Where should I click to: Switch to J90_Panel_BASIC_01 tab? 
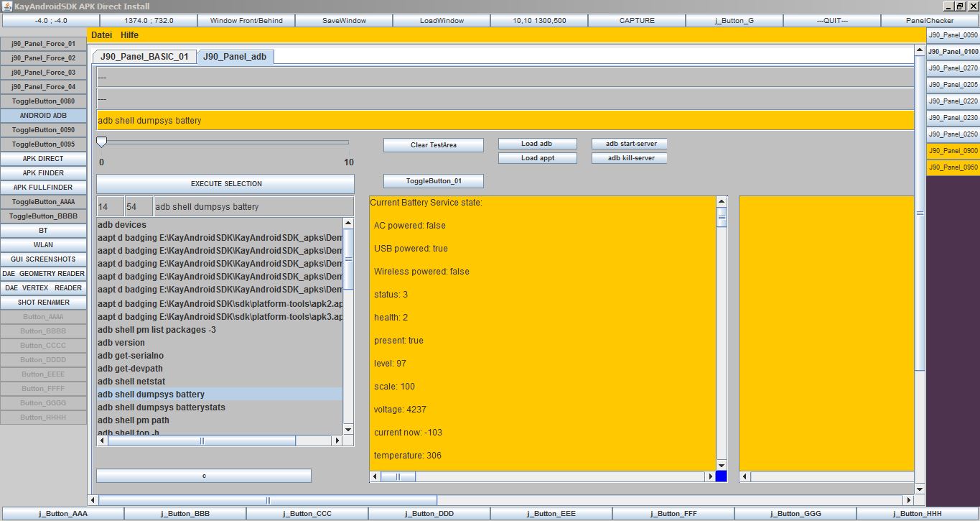(144, 57)
